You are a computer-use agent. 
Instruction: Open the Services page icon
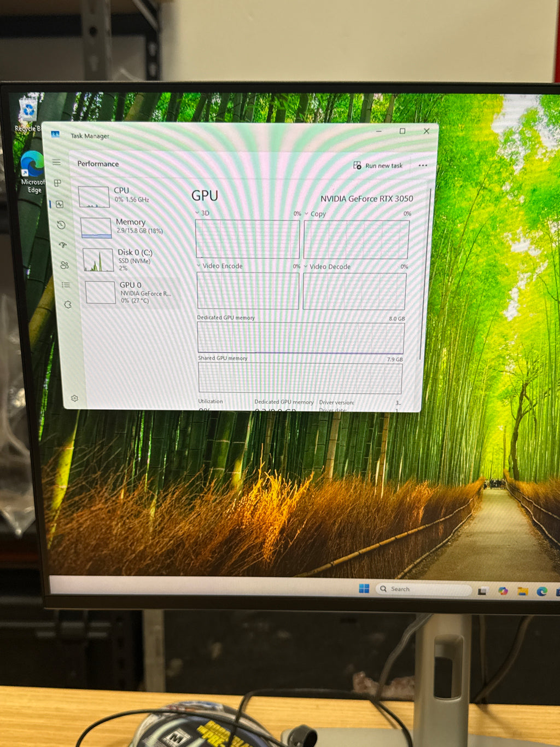coord(68,304)
